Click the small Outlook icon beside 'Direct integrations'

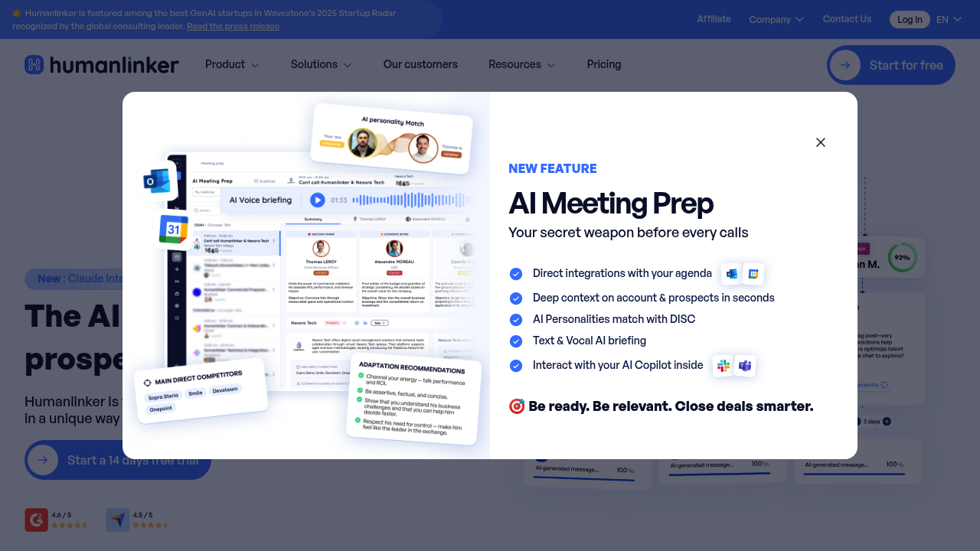[732, 273]
